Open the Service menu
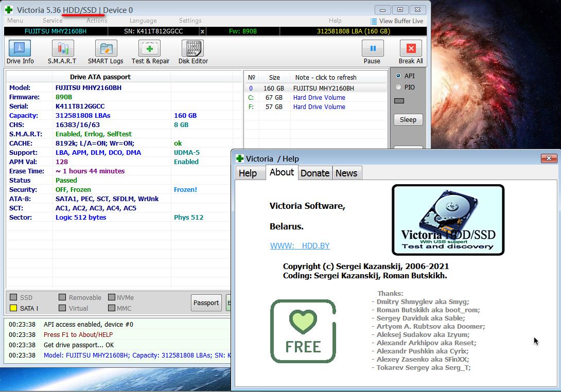561x392 pixels. coord(52,21)
